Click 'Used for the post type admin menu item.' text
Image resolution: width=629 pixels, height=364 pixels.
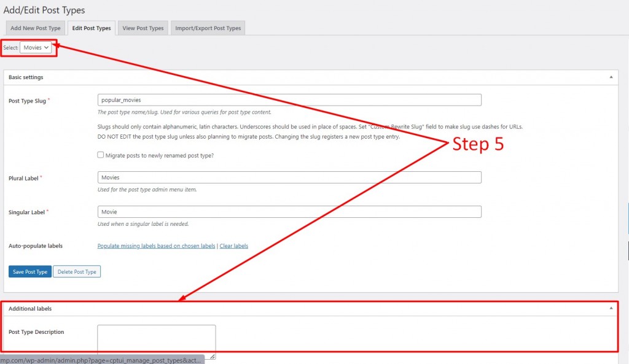[x=147, y=189]
